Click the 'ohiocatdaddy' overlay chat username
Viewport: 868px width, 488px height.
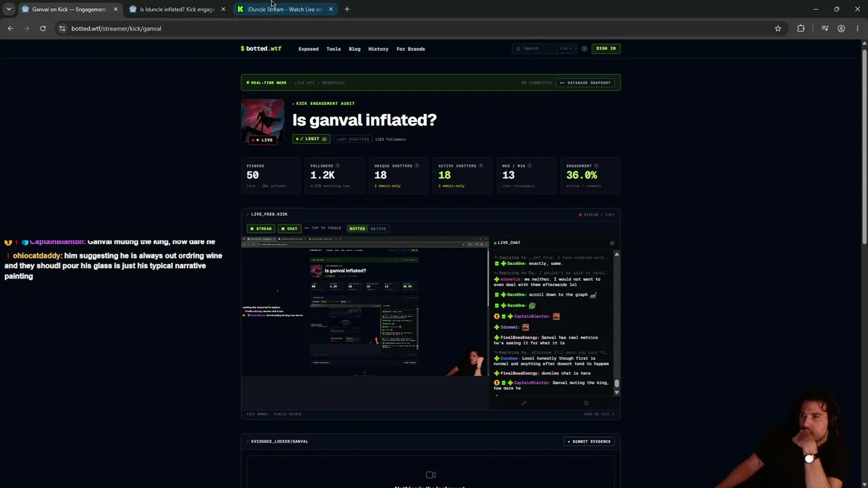(x=37, y=256)
